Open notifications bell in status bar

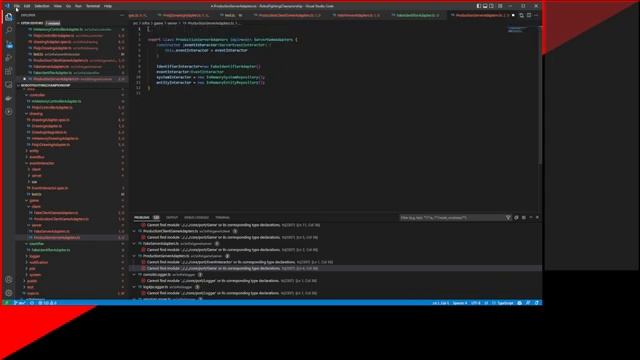[x=537, y=303]
